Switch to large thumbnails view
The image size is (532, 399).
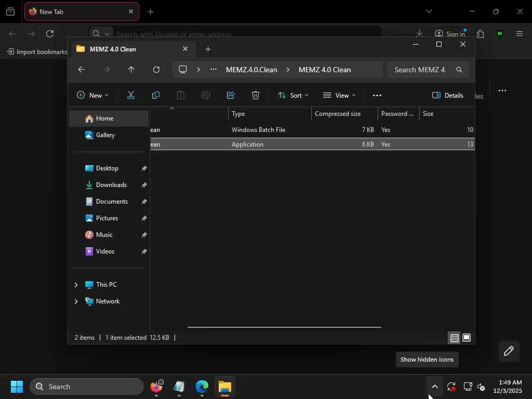click(467, 338)
